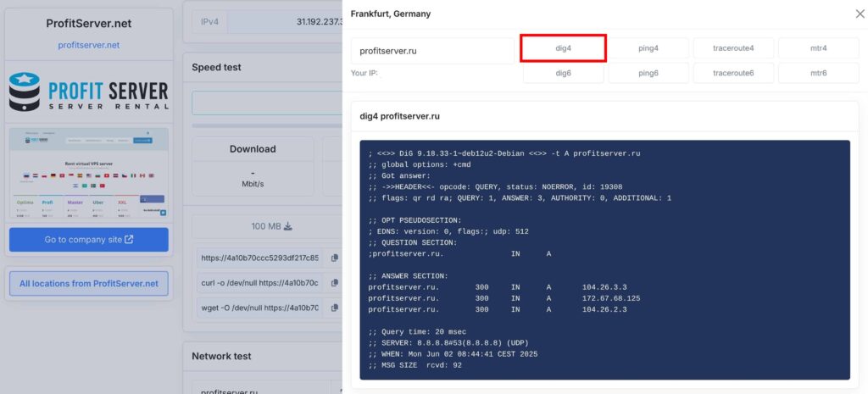868x394 pixels.
Task: Close the Frankfurt, Germany panel
Action: (860, 14)
